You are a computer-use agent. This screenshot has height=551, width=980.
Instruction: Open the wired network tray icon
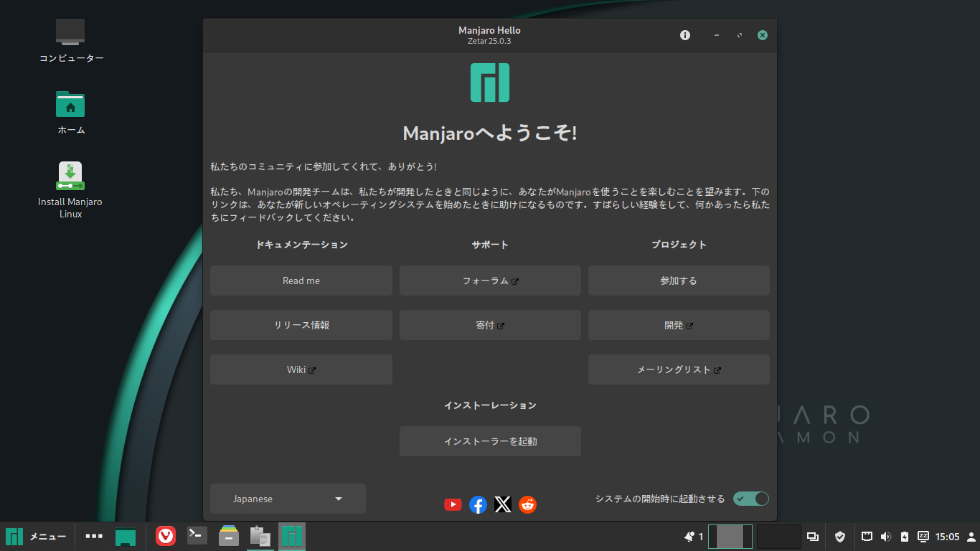(867, 536)
